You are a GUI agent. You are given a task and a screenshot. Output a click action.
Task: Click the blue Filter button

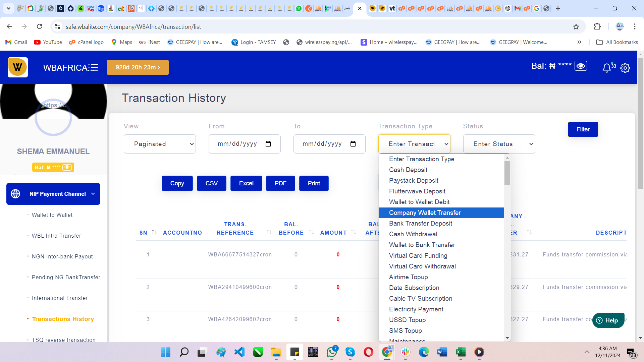click(583, 129)
